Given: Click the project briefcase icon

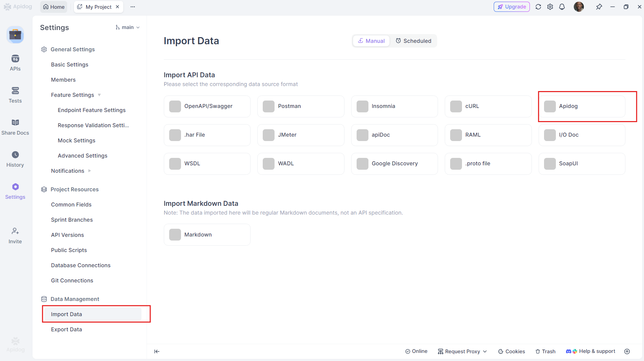Looking at the screenshot, I should 15,35.
